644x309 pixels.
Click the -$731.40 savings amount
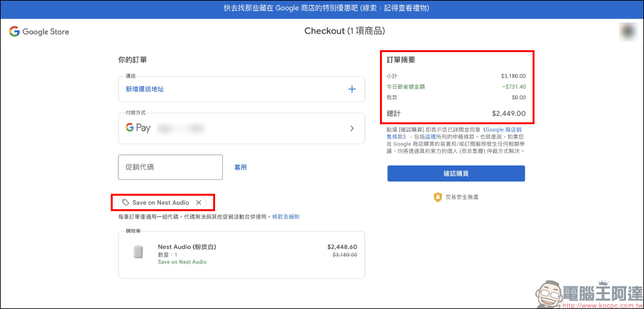tap(513, 87)
